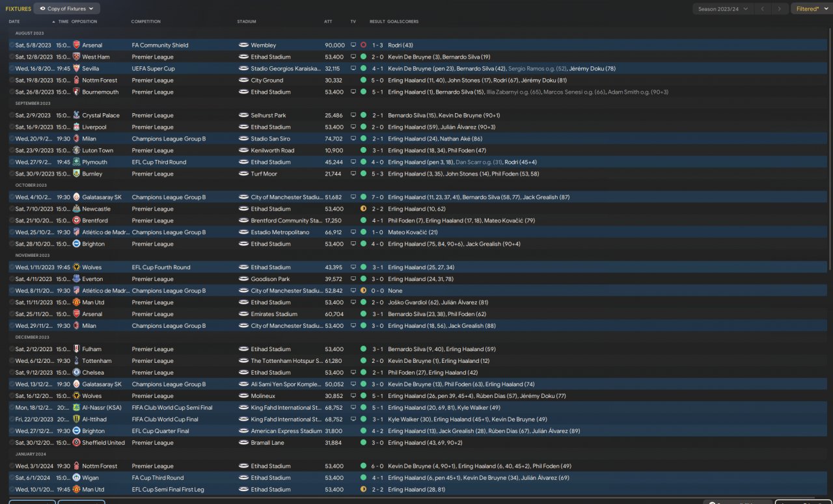Sort by the Opposition column header

tap(84, 21)
